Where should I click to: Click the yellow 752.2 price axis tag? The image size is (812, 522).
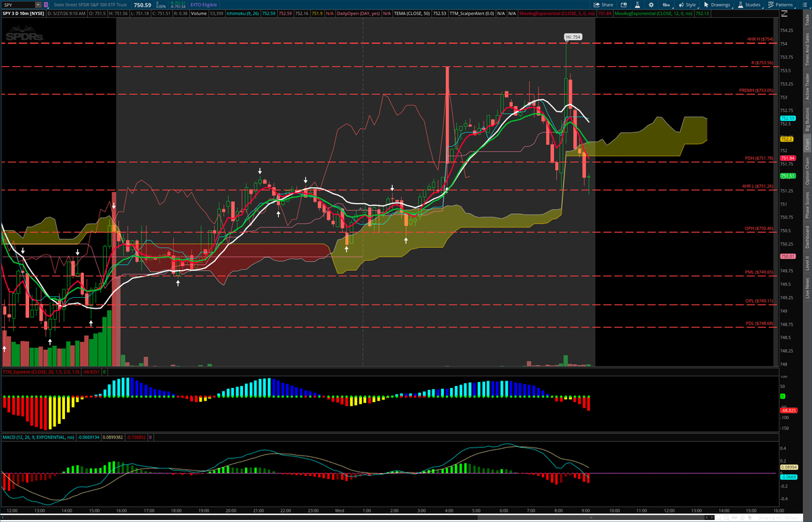tap(786, 139)
